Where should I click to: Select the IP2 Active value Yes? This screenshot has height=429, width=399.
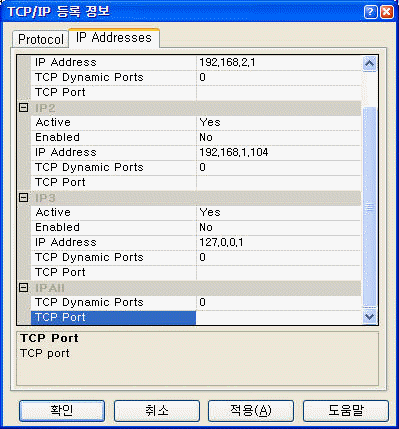[278, 122]
